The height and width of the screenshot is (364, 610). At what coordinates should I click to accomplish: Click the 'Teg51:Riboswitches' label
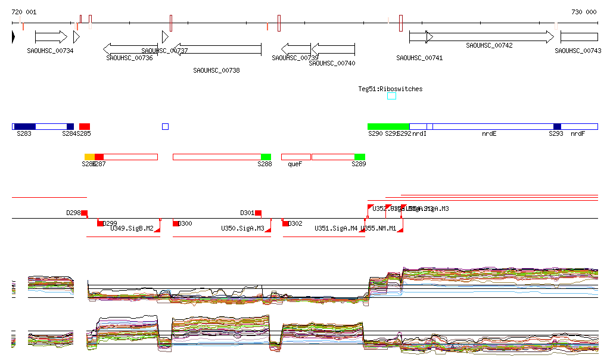click(390, 89)
